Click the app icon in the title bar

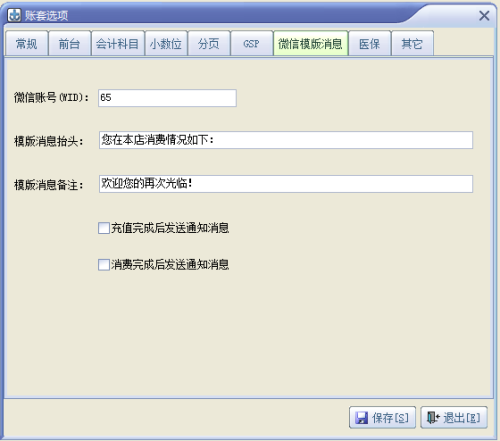click(14, 15)
